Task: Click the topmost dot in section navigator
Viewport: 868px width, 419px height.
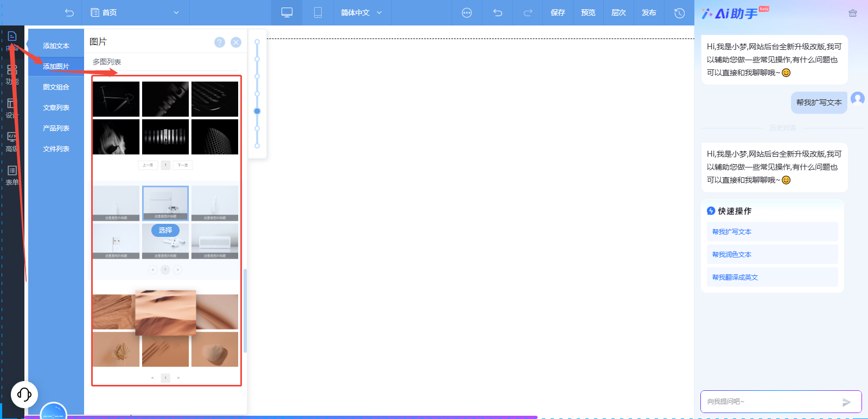Action: (x=257, y=42)
